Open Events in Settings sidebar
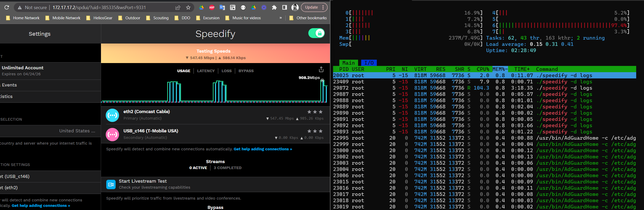The image size is (644, 210). click(50, 85)
